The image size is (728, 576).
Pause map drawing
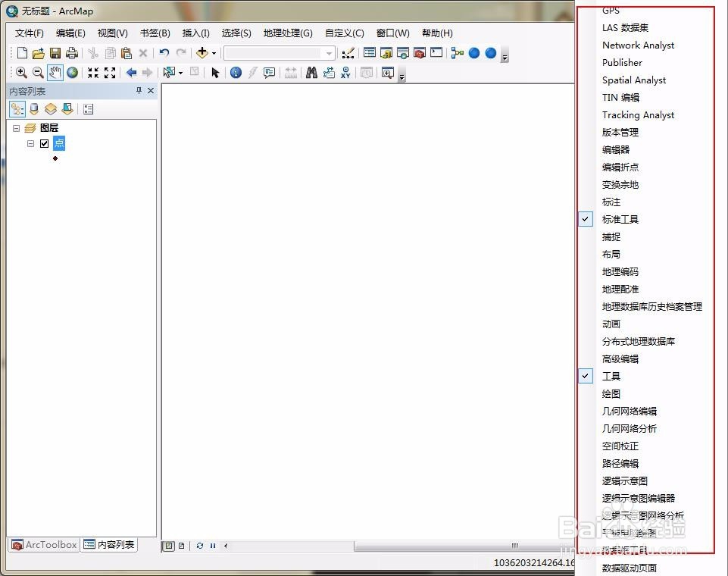click(x=213, y=546)
